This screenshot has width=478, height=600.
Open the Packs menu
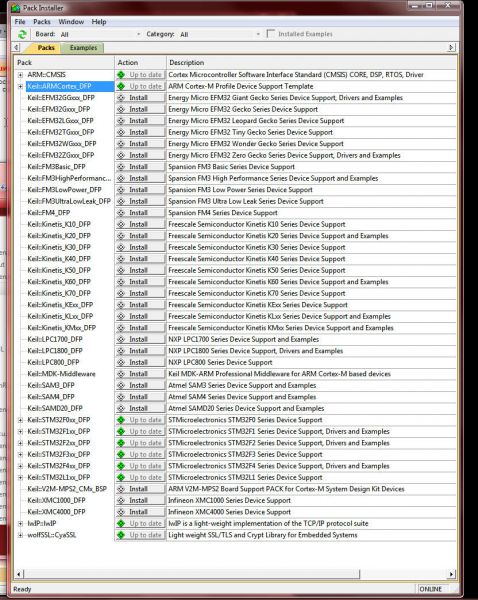42,22
